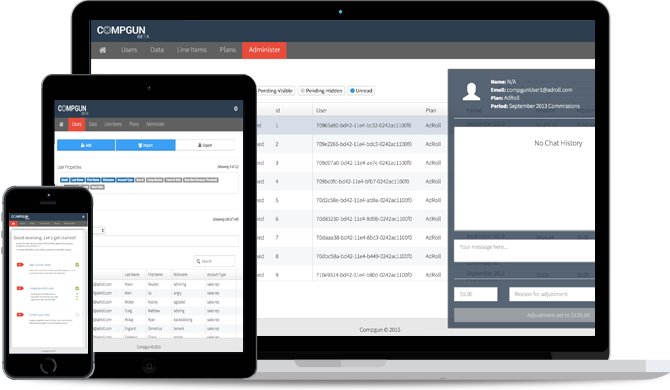Open the Data tab on the laptop

pyautogui.click(x=157, y=50)
